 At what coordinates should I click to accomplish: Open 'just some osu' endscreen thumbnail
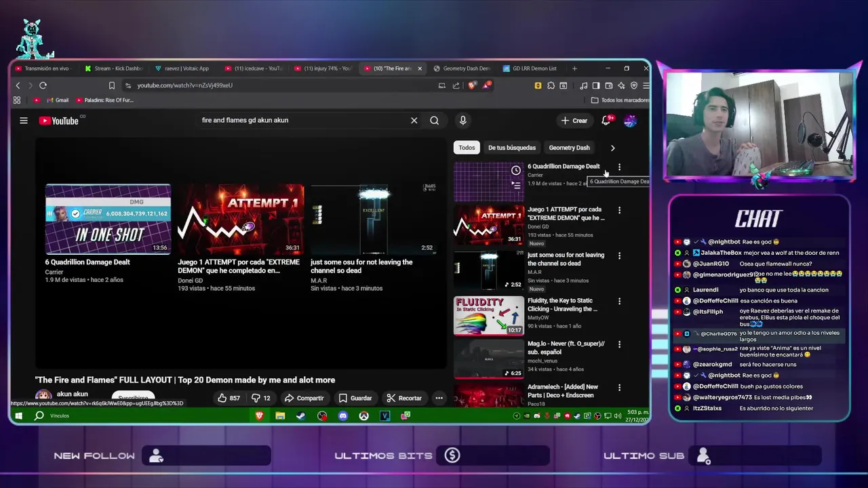(x=374, y=219)
